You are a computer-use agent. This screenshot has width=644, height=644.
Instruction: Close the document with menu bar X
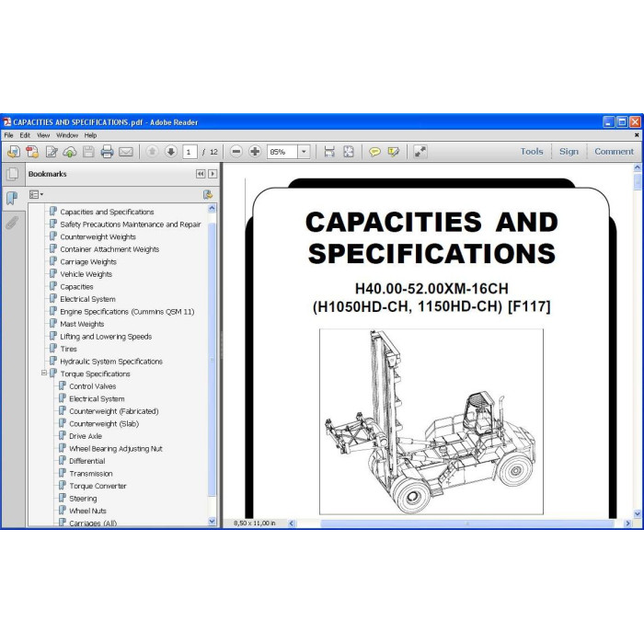point(637,135)
